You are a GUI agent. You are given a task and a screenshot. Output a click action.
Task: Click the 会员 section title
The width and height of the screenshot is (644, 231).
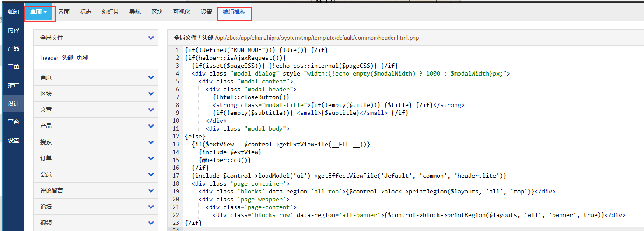tap(46, 174)
